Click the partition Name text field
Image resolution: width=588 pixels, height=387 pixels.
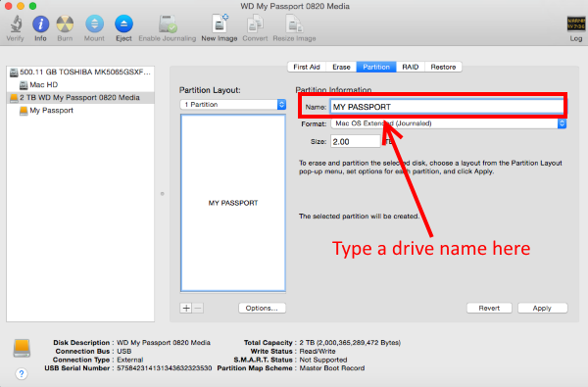pyautogui.click(x=447, y=107)
